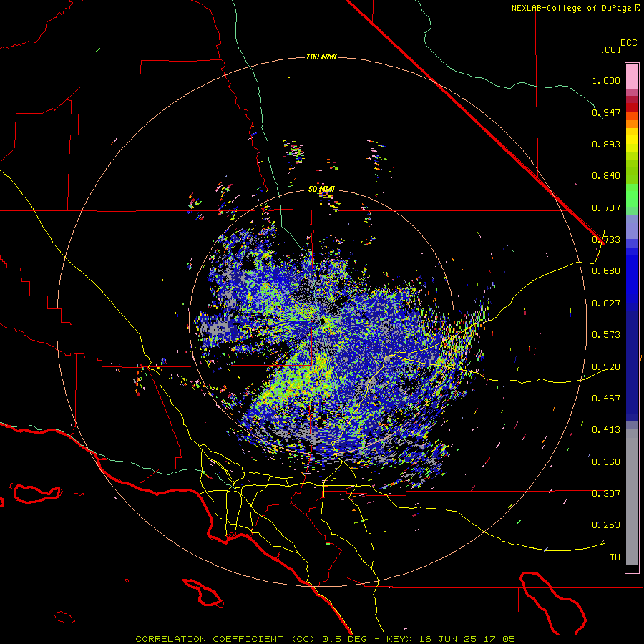Click the 0.413 scale value
644x644 pixels.
[606, 430]
